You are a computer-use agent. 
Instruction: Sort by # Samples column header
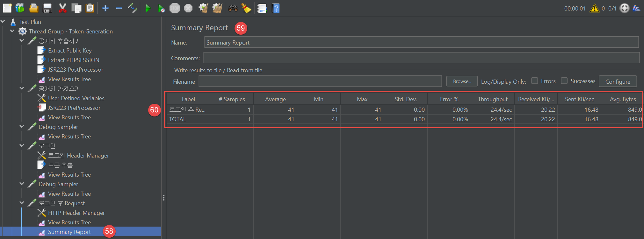tap(232, 99)
